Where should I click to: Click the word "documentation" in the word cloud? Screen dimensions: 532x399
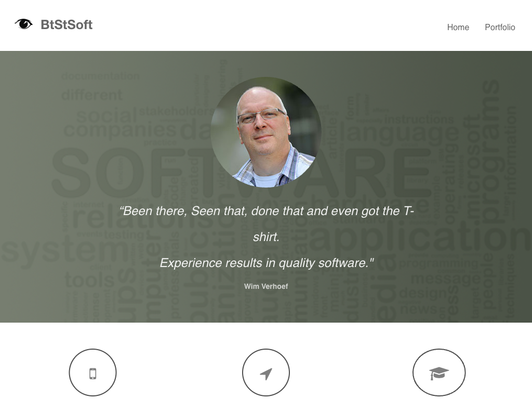[x=100, y=76]
